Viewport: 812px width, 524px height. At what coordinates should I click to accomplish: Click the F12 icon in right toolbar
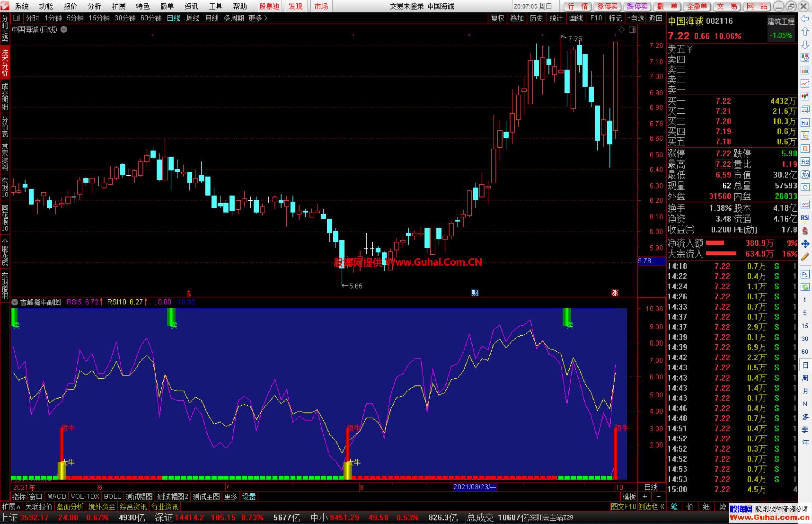click(x=805, y=162)
